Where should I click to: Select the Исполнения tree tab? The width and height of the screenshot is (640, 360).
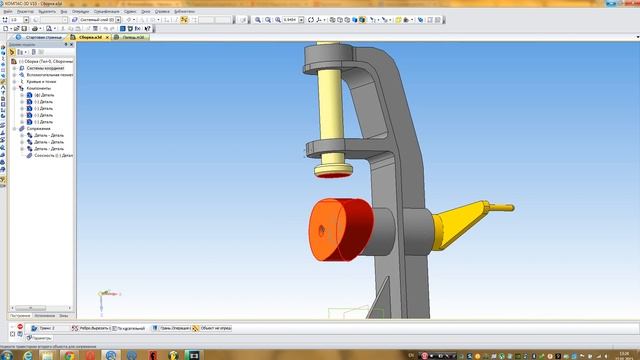[x=44, y=316]
